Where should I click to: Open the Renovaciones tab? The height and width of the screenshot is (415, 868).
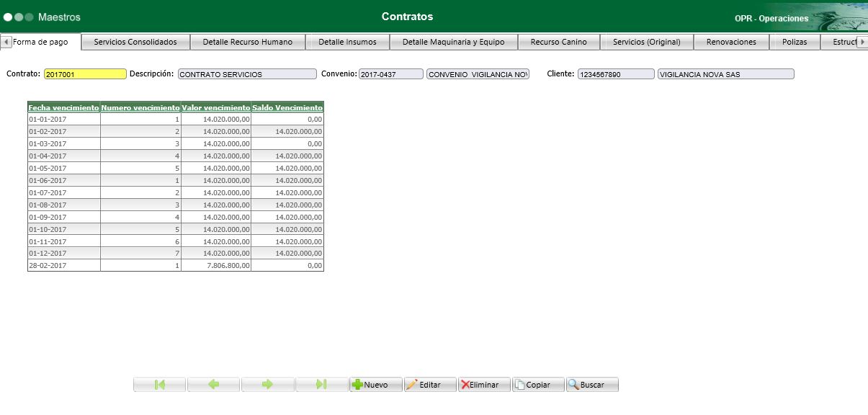coord(731,42)
